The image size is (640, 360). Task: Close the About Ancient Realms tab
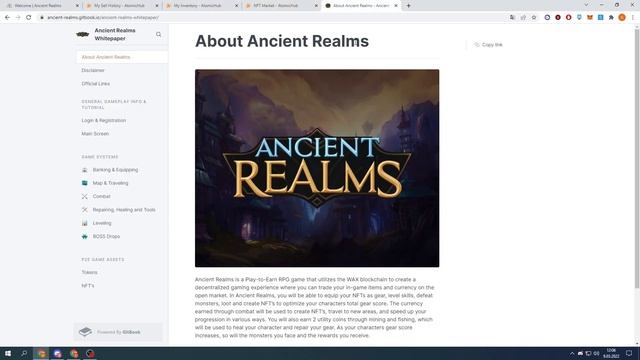(x=396, y=6)
